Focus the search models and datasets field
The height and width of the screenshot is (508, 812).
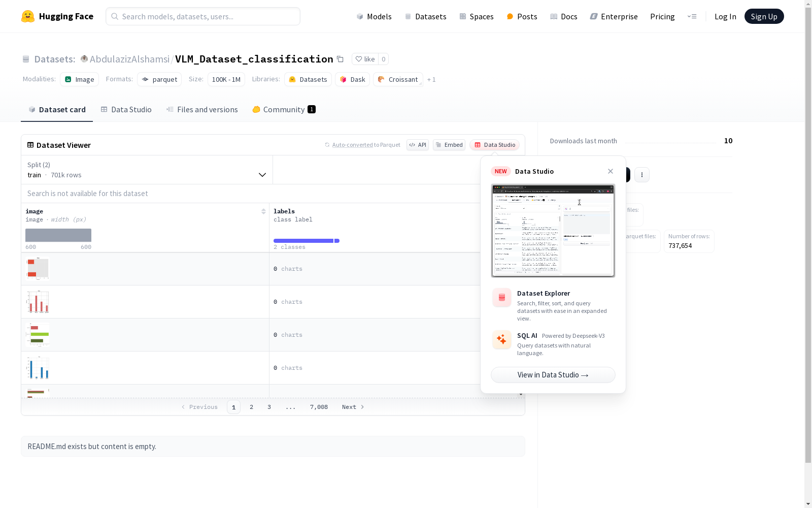coord(203,16)
